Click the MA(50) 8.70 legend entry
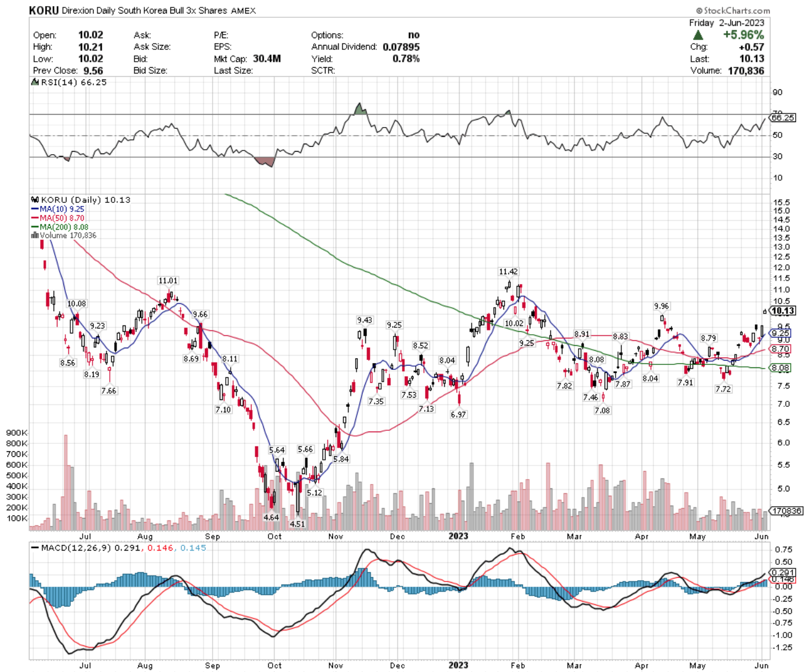 (58, 218)
